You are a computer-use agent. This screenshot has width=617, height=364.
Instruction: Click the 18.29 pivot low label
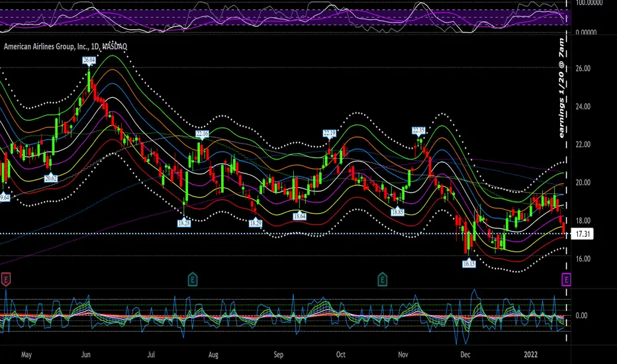click(256, 223)
